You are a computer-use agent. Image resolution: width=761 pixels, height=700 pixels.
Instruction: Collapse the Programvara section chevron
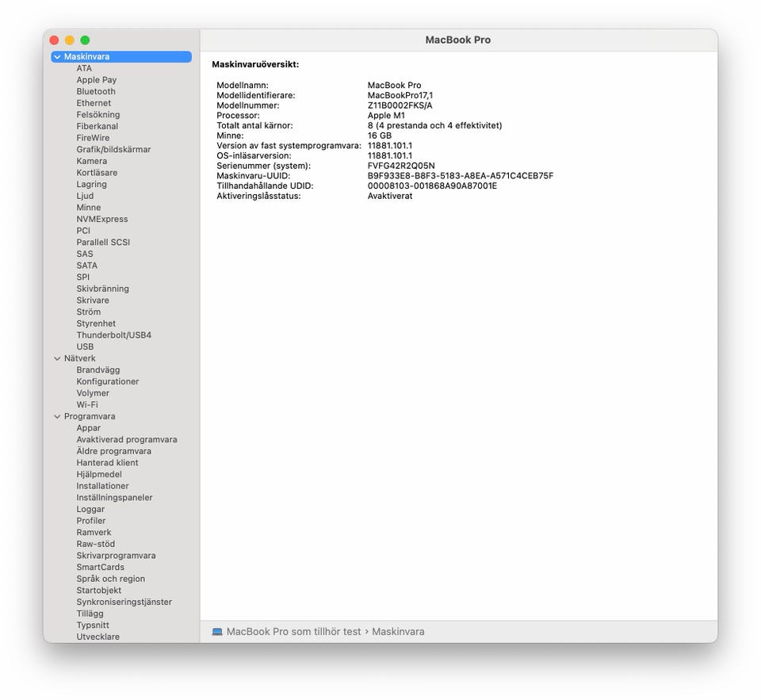(57, 416)
